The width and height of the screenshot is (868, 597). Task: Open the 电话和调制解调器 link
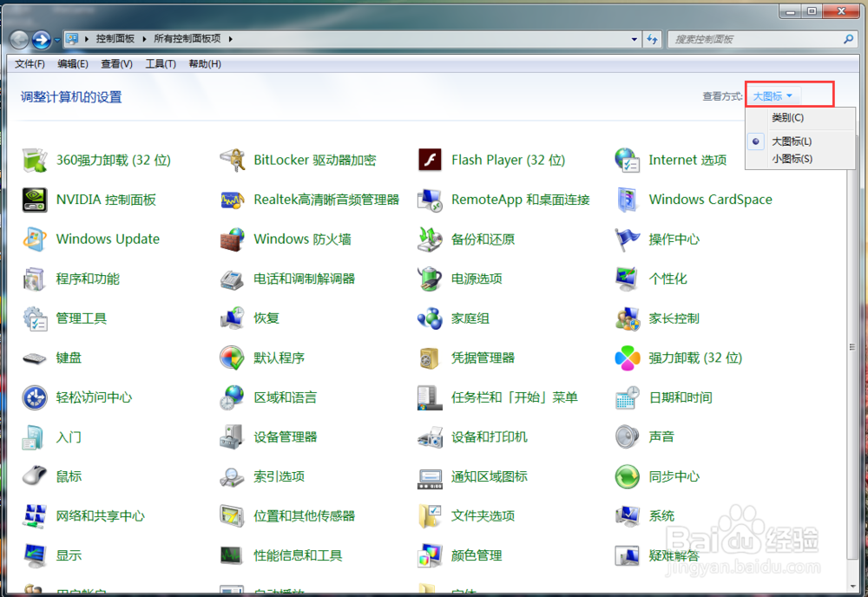(x=304, y=279)
